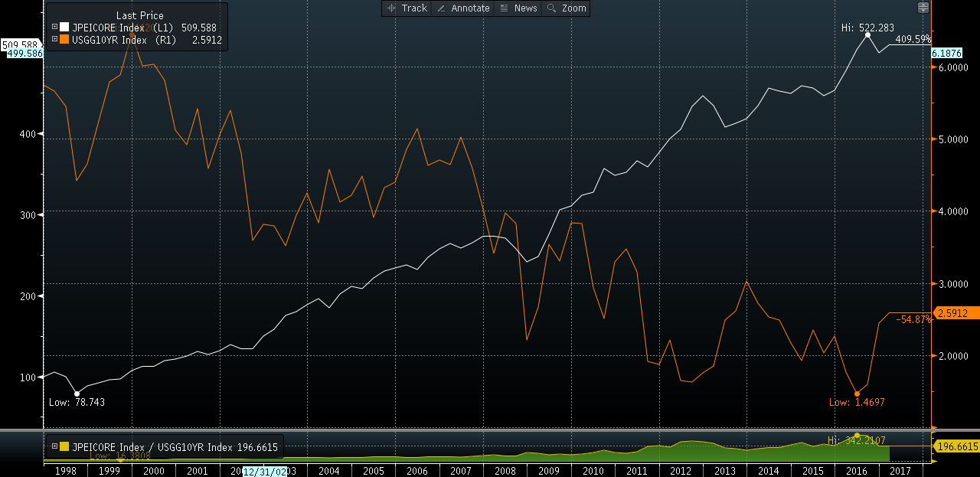Image resolution: width=980 pixels, height=477 pixels.
Task: Click the Hi: 522.283 marker point
Action: coord(867,34)
